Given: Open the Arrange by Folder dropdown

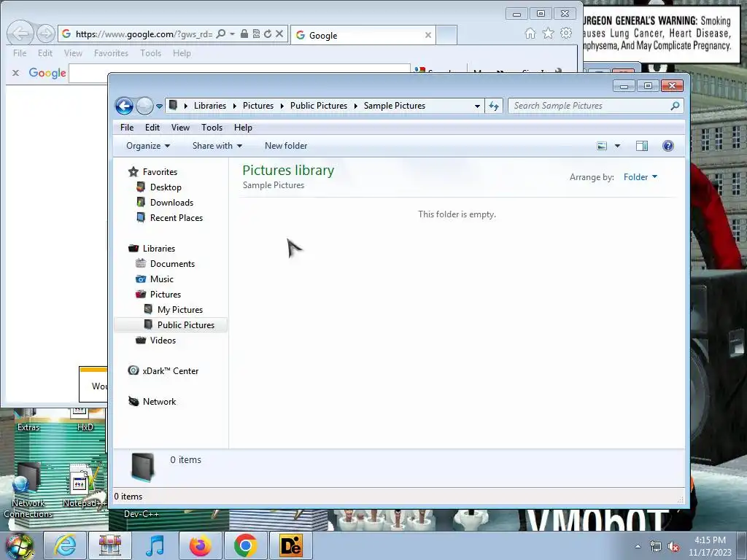Looking at the screenshot, I should [x=640, y=177].
